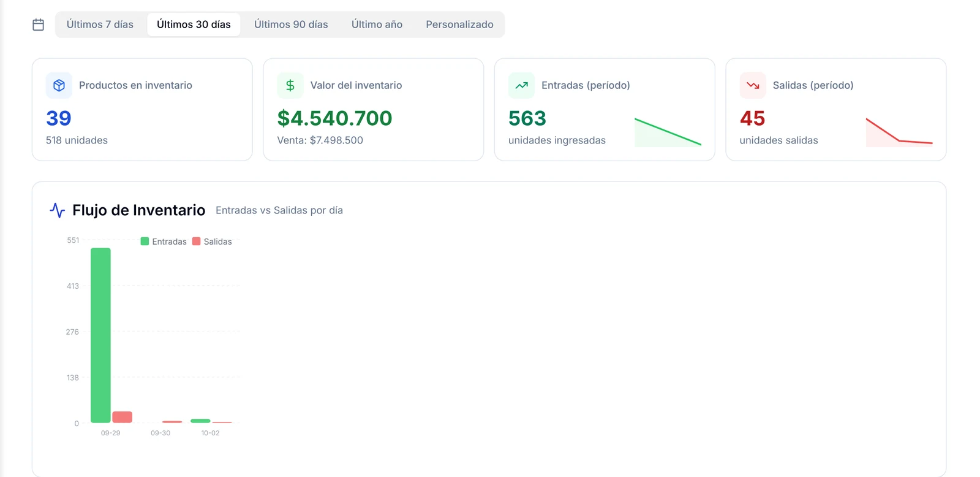The image size is (980, 477).
Task: Click the Productos en inventario count 39
Action: click(x=59, y=118)
